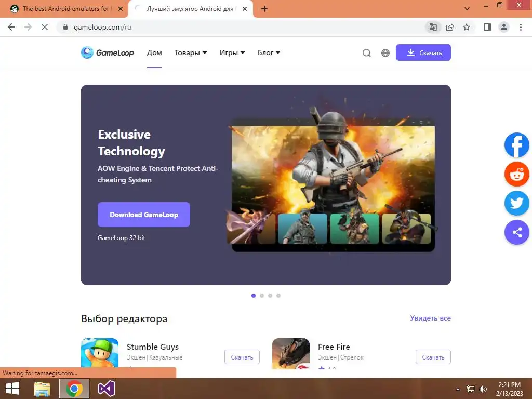This screenshot has height=399, width=532.
Task: Click the share this page icon
Action: 450,27
